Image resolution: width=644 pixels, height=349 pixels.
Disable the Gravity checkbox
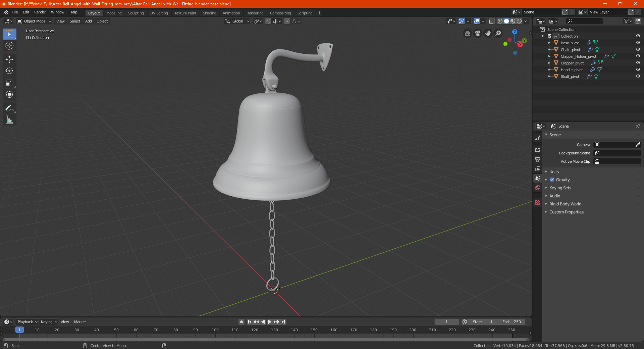[x=552, y=180]
